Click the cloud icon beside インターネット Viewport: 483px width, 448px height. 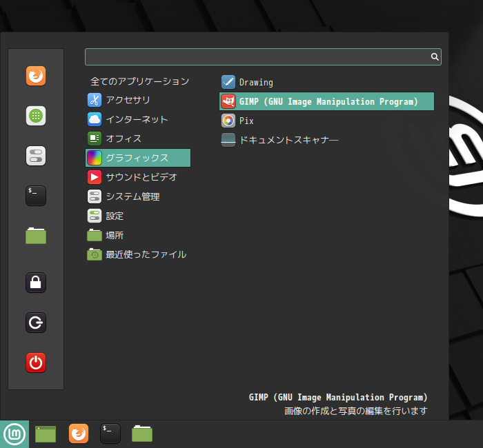click(x=95, y=119)
